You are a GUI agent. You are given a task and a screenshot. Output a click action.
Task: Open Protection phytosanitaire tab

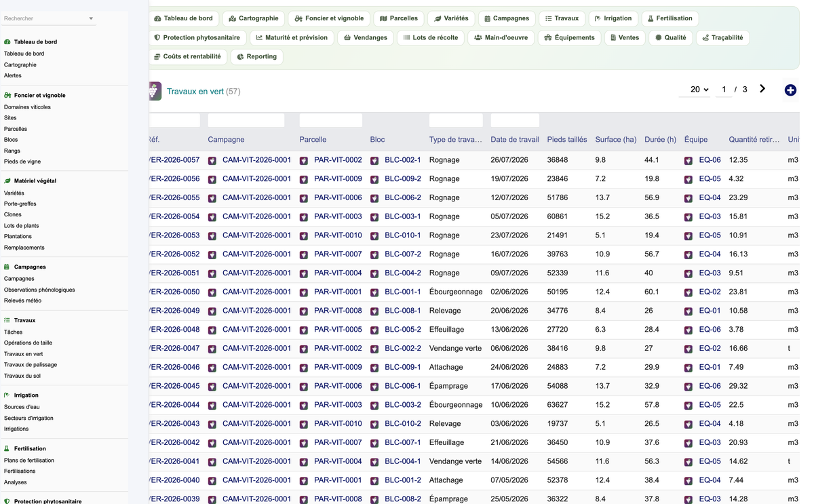pos(197,37)
